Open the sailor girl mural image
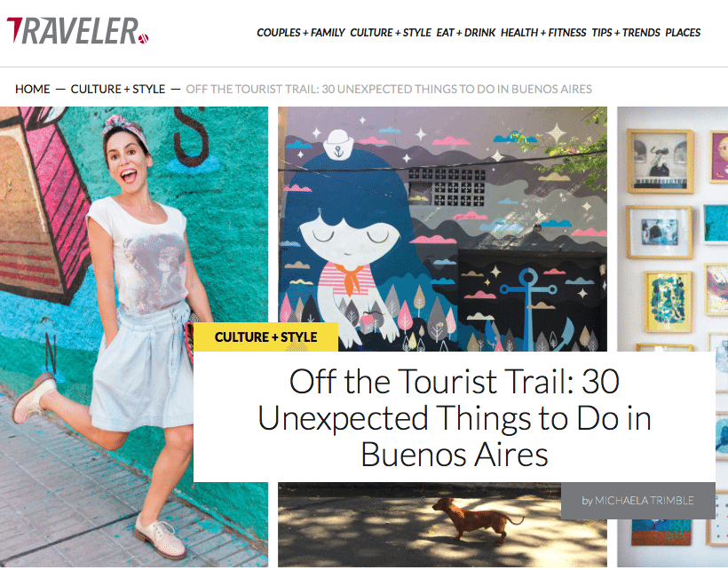The image size is (728, 570). 442,229
